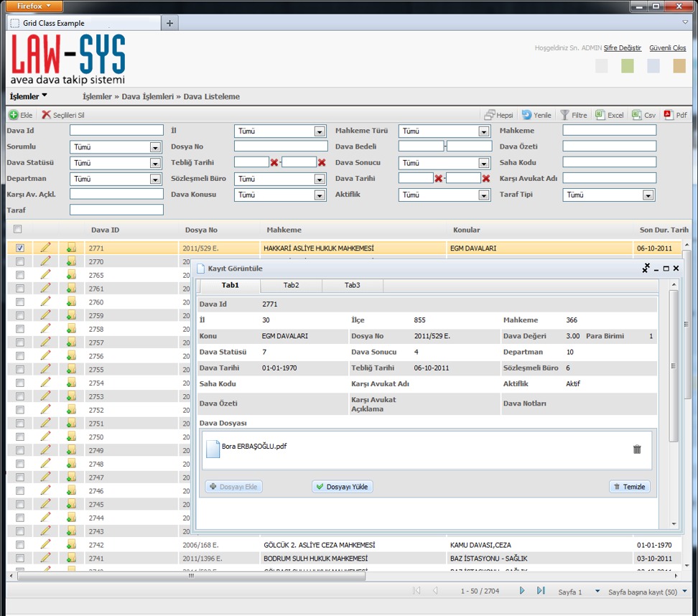The width and height of the screenshot is (698, 616).
Task: Click the grid horizontal scrollbar thumb
Action: pos(192,576)
